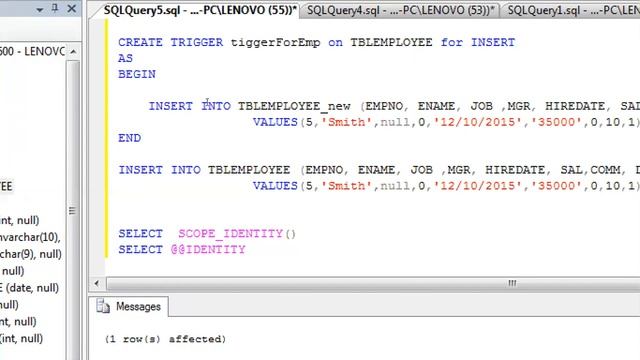Click the CREATE TRIGGER keyword
This screenshot has height=360, width=640.
tap(171, 42)
